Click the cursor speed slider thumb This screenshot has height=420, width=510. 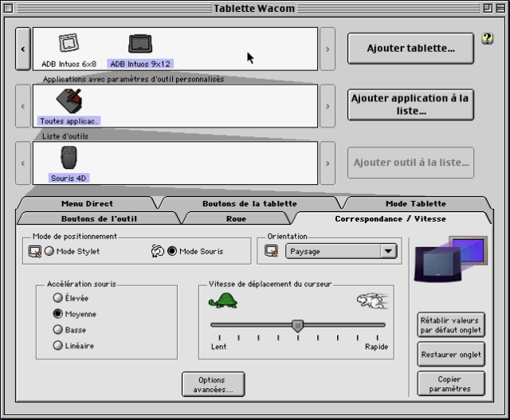click(297, 326)
